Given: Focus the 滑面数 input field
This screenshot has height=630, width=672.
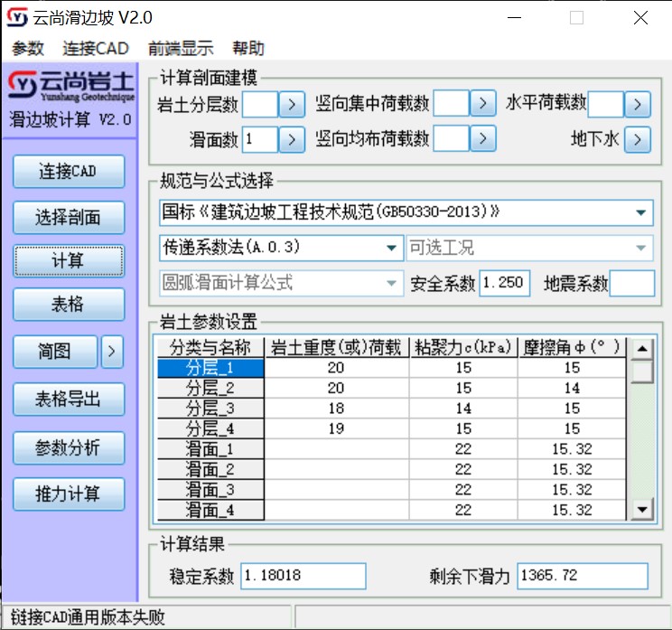Looking at the screenshot, I should point(260,139).
